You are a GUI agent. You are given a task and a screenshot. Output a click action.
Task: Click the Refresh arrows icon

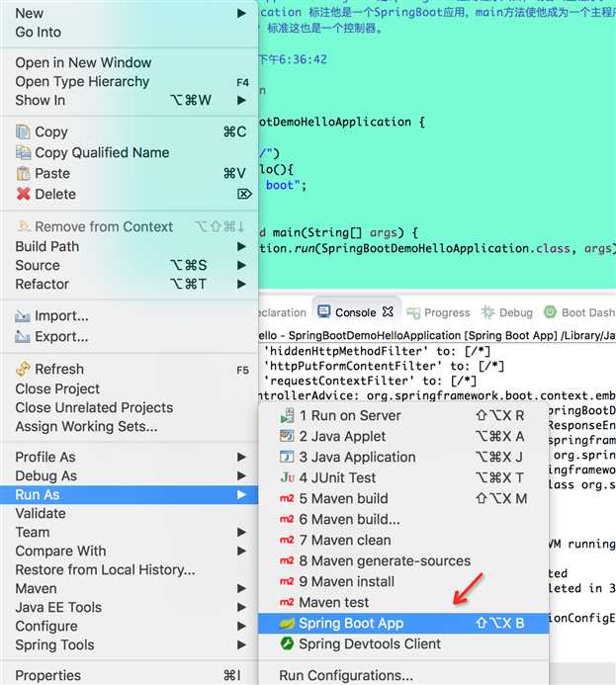pos(23,369)
